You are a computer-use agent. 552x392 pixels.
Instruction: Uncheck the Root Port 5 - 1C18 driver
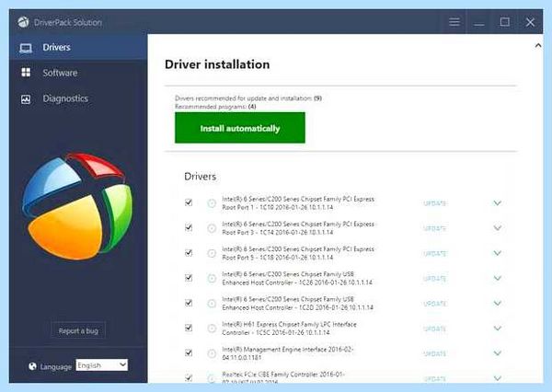tap(189, 252)
